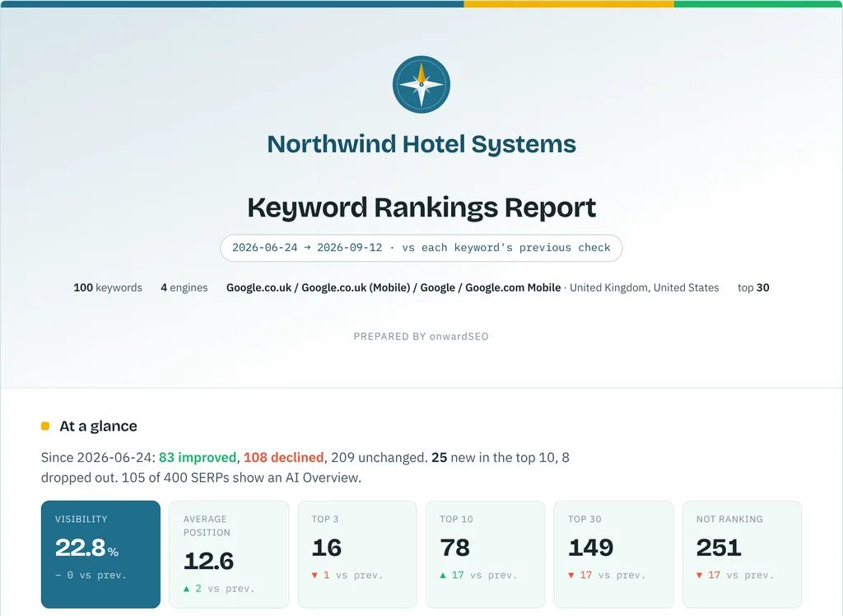Click the Northwind compass logo
This screenshot has height=616, width=843.
pos(421,85)
